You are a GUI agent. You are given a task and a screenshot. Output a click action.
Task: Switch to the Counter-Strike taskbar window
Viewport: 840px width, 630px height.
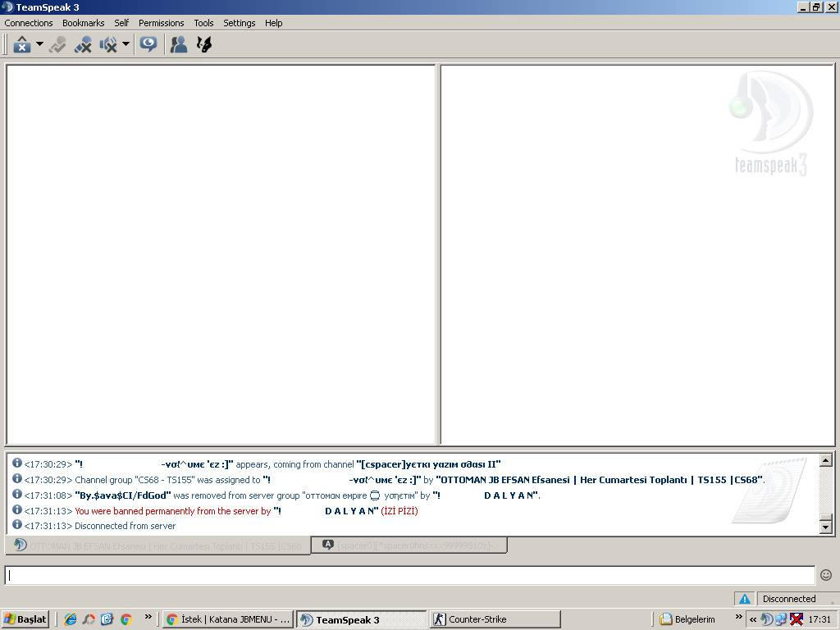tap(495, 619)
